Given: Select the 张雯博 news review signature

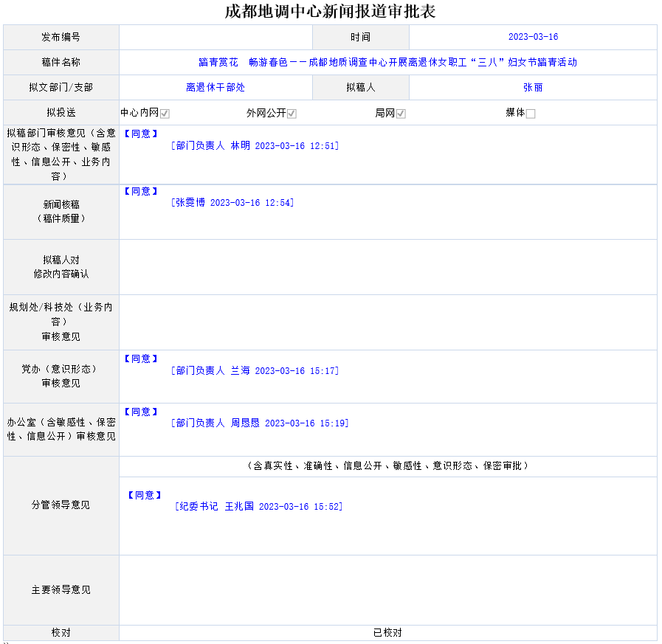Looking at the screenshot, I should (x=232, y=203).
